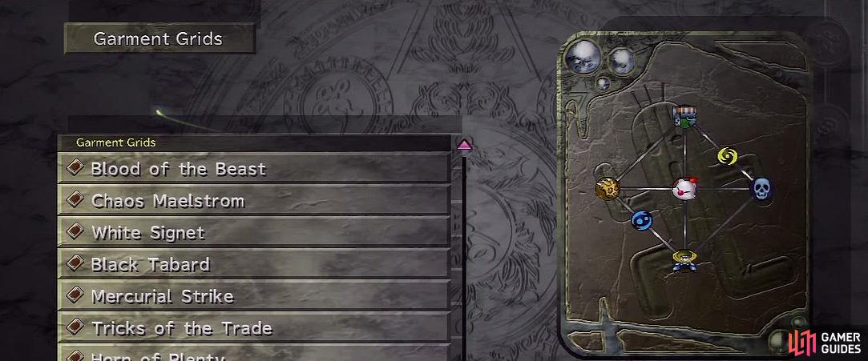Select the bottom yellow-hat dressphere node
Viewport: 868px width, 361px height.
click(684, 260)
